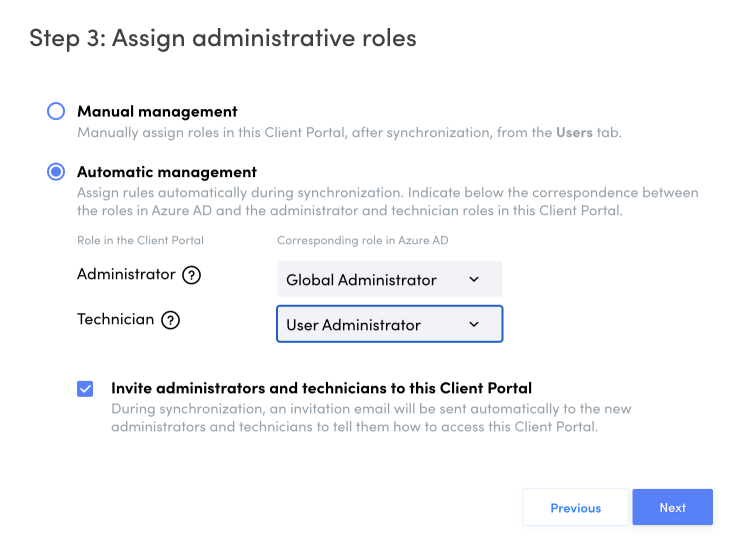Open the Global Administrator role dropdown

pyautogui.click(x=389, y=280)
